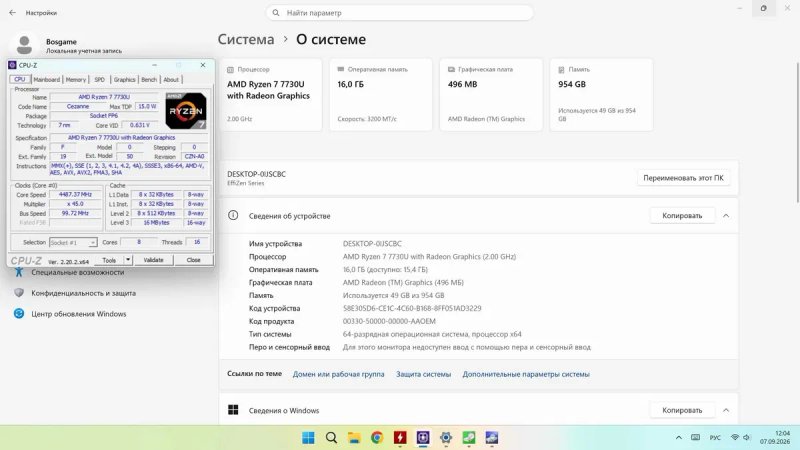Image resolution: width=800 pixels, height=450 pixels.
Task: Open the Windows Update icon in sidebar
Action: (19, 314)
